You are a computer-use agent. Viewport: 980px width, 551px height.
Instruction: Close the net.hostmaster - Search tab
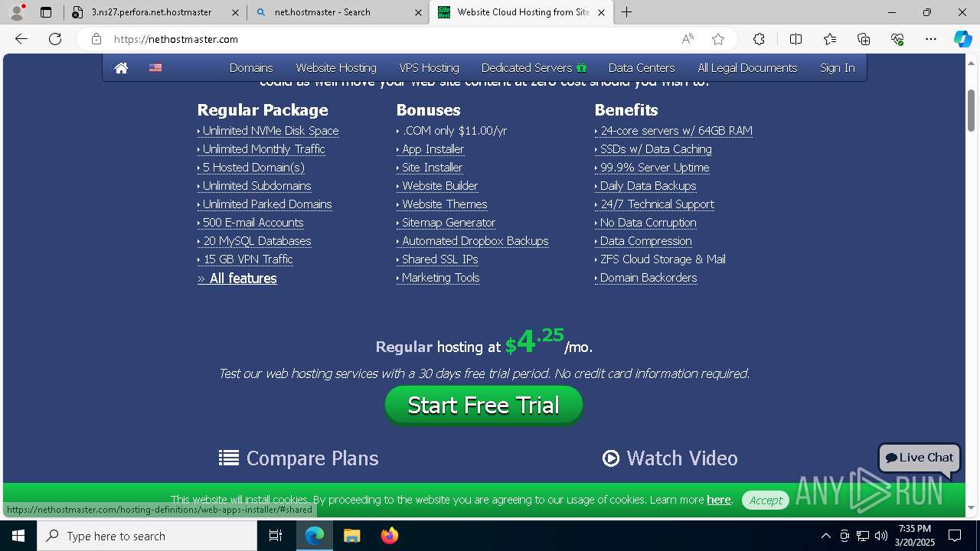pyautogui.click(x=418, y=12)
